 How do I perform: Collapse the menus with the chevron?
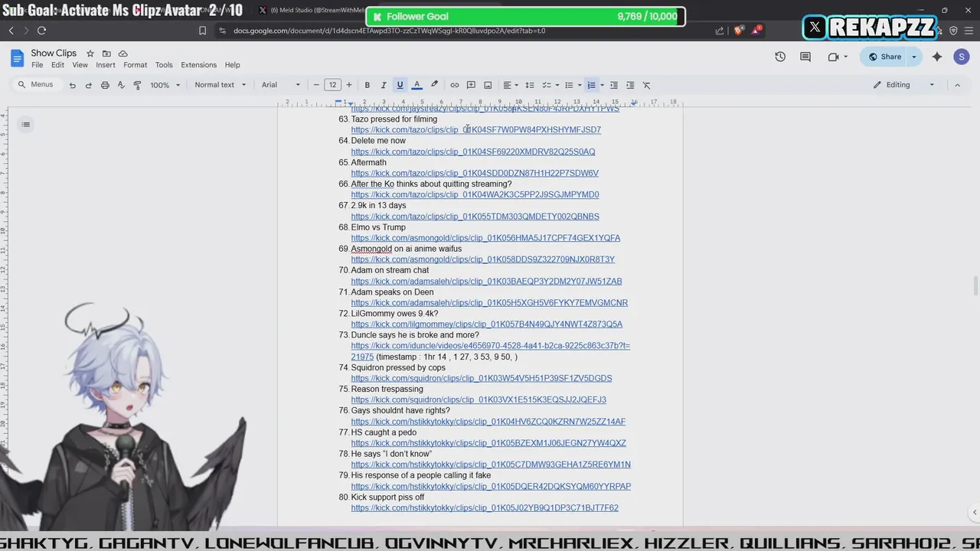(957, 85)
